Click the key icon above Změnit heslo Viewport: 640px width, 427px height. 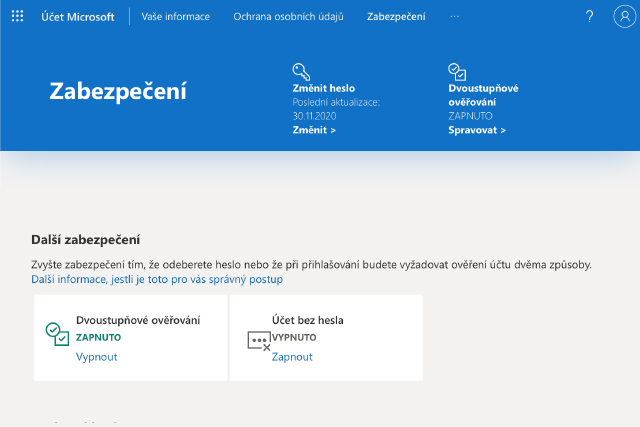(x=301, y=72)
